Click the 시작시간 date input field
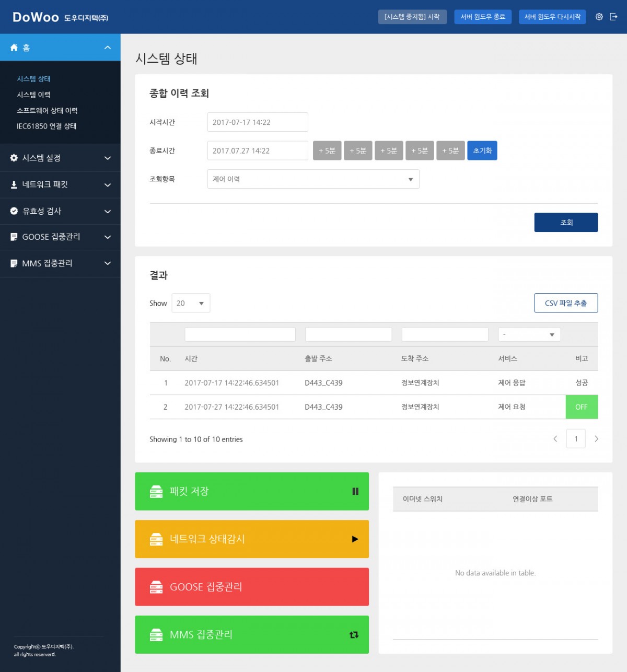Viewport: 627px width, 672px height. (x=258, y=122)
